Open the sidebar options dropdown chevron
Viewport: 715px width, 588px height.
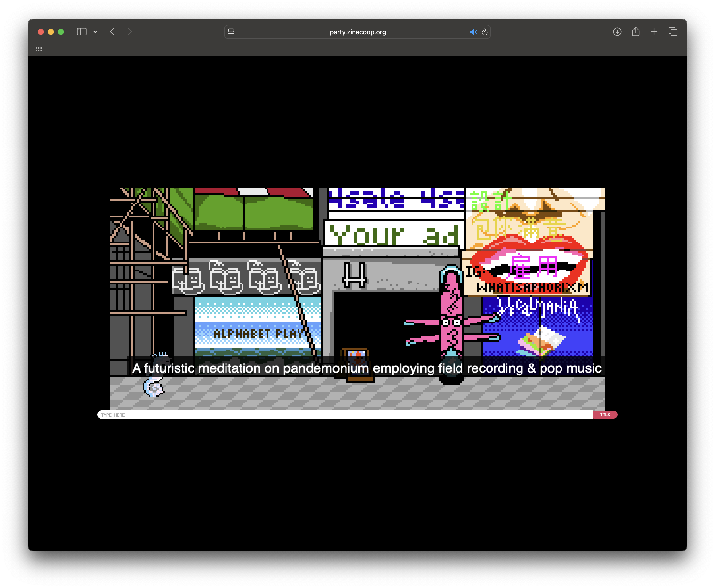[x=95, y=32]
